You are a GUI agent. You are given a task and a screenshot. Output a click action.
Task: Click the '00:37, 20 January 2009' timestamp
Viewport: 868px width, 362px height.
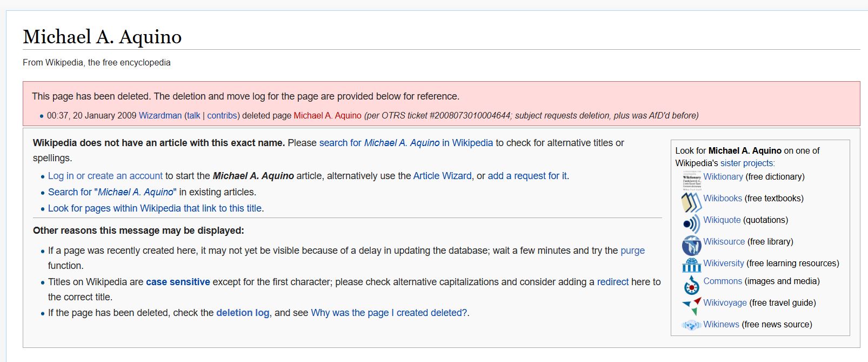(91, 115)
